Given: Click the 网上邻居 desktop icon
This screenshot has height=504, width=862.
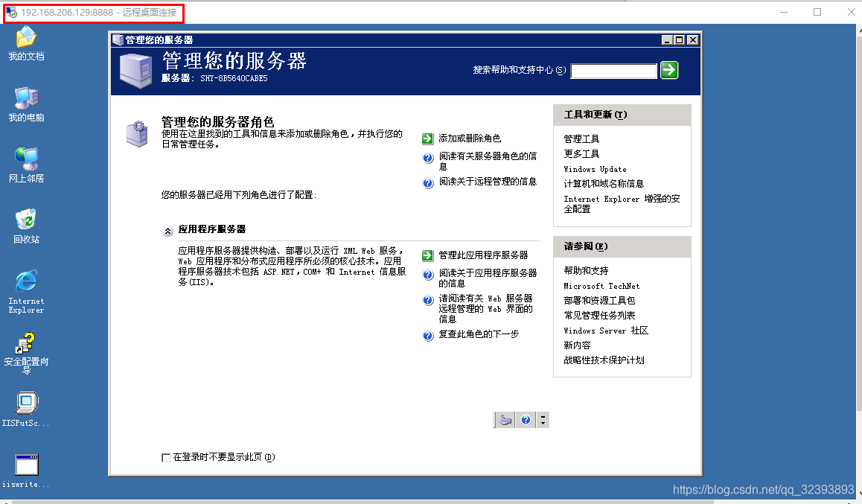Looking at the screenshot, I should coord(26,165).
